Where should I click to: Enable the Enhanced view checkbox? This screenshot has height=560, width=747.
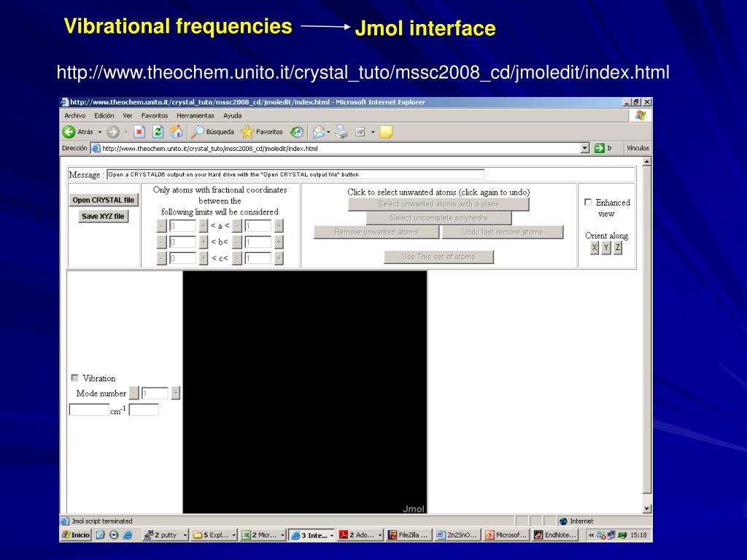click(x=588, y=203)
